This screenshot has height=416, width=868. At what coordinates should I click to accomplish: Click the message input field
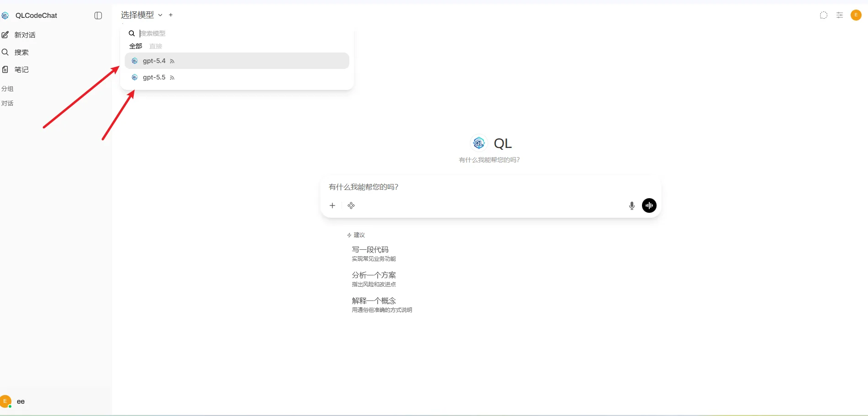click(490, 187)
